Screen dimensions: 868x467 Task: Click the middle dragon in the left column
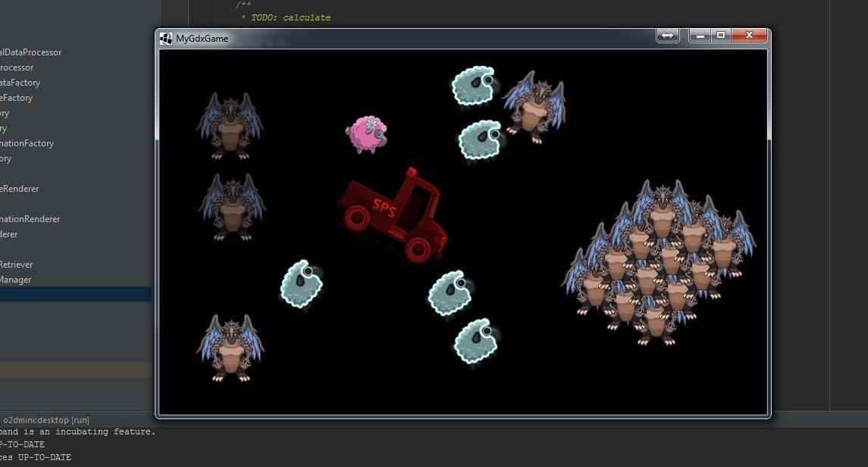tap(231, 207)
